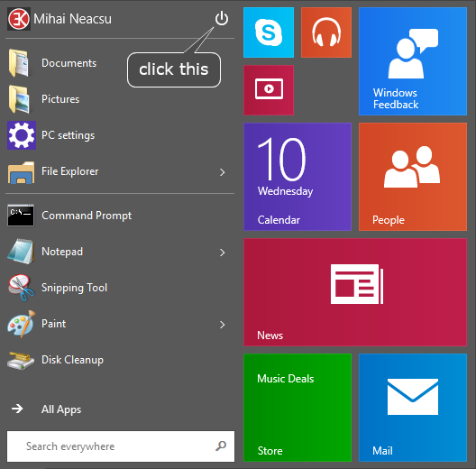Open the Music headphones tile
Viewport: 476px width, 469px height.
[x=326, y=32]
